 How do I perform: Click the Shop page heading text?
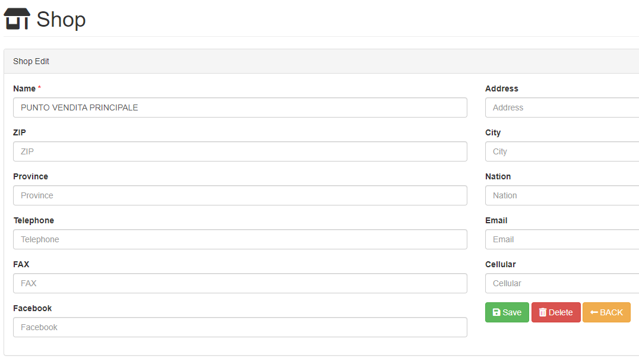point(61,20)
